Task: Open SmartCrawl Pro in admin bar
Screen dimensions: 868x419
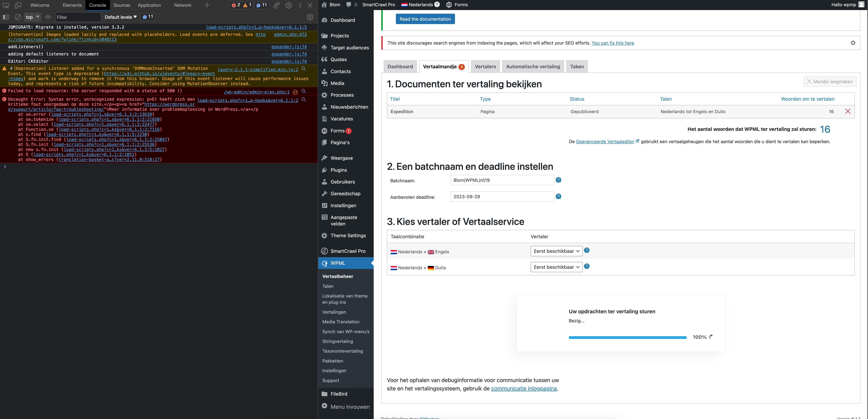Action: tap(378, 5)
